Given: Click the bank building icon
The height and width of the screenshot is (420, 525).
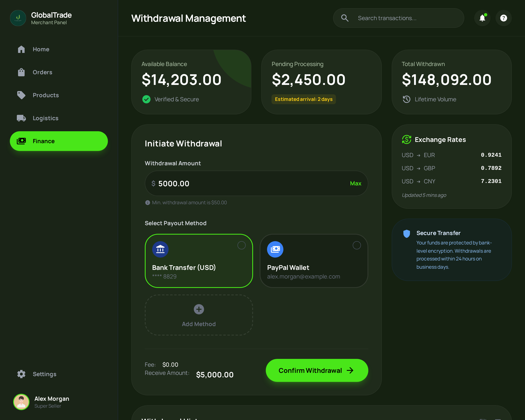Looking at the screenshot, I should click(x=160, y=249).
